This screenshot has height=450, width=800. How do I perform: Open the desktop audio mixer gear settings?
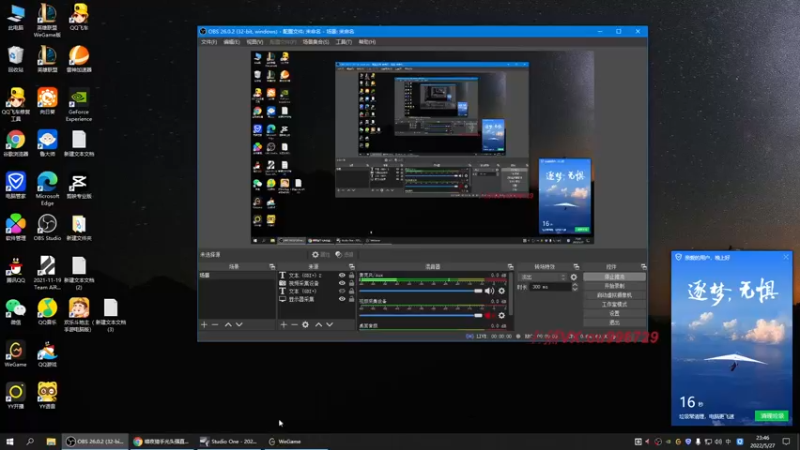coord(502,291)
